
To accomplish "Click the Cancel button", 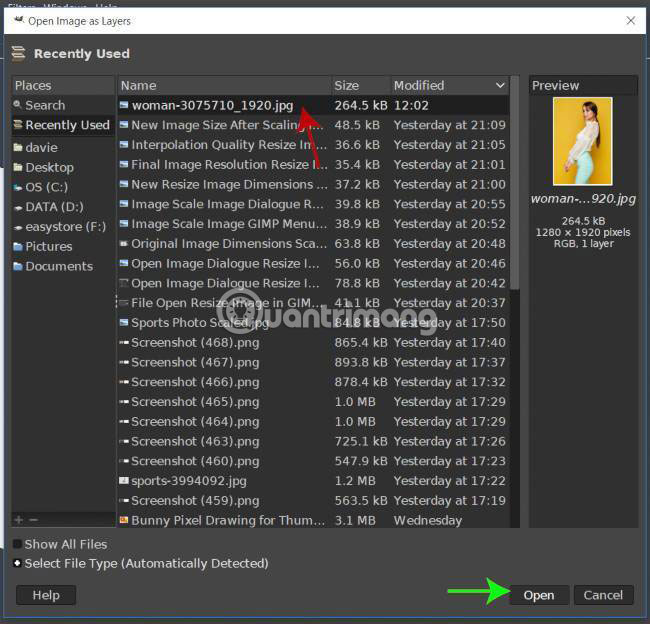I will (x=603, y=595).
